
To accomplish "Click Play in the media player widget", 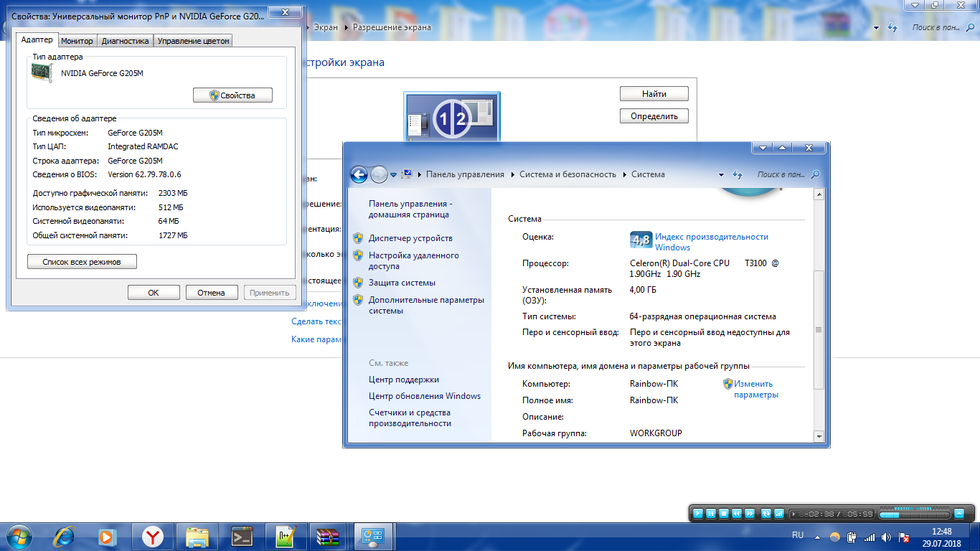I will pyautogui.click(x=697, y=514).
